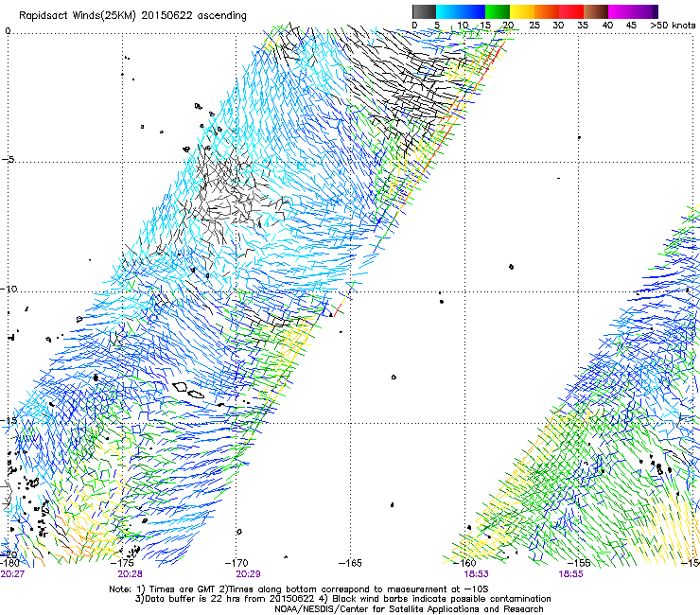Click the yellow 20-25 knots color segment
Screen dimensions: 700x615
pyautogui.click(x=522, y=11)
